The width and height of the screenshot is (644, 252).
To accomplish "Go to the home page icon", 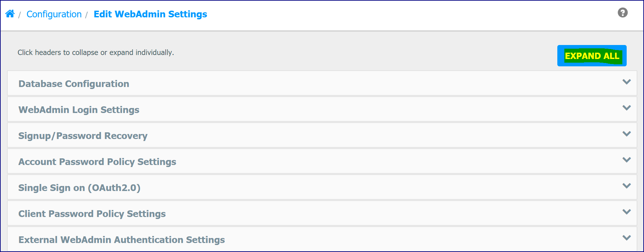I will 10,14.
